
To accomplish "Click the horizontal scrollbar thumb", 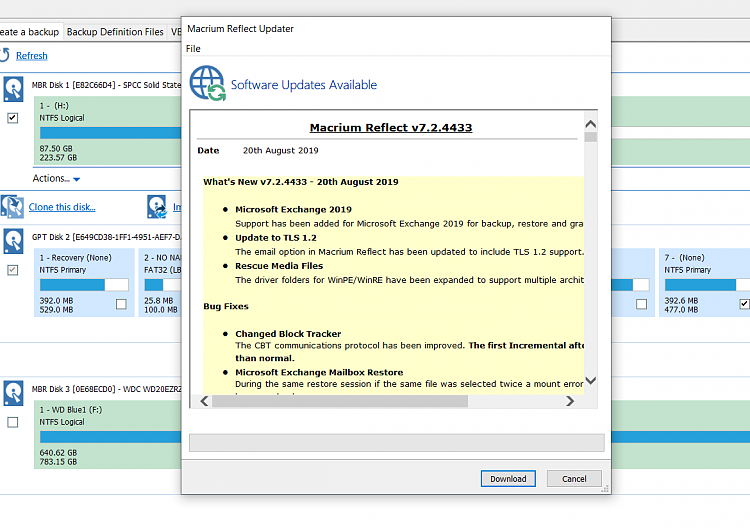I will tap(340, 401).
